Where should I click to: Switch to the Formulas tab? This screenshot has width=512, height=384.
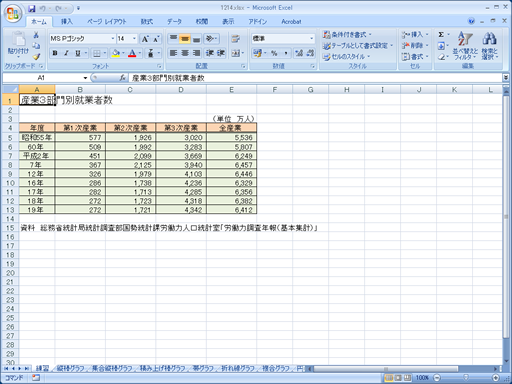click(147, 21)
